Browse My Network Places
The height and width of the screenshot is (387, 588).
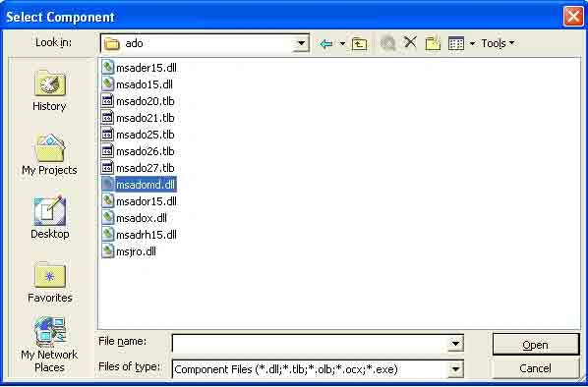coord(49,345)
